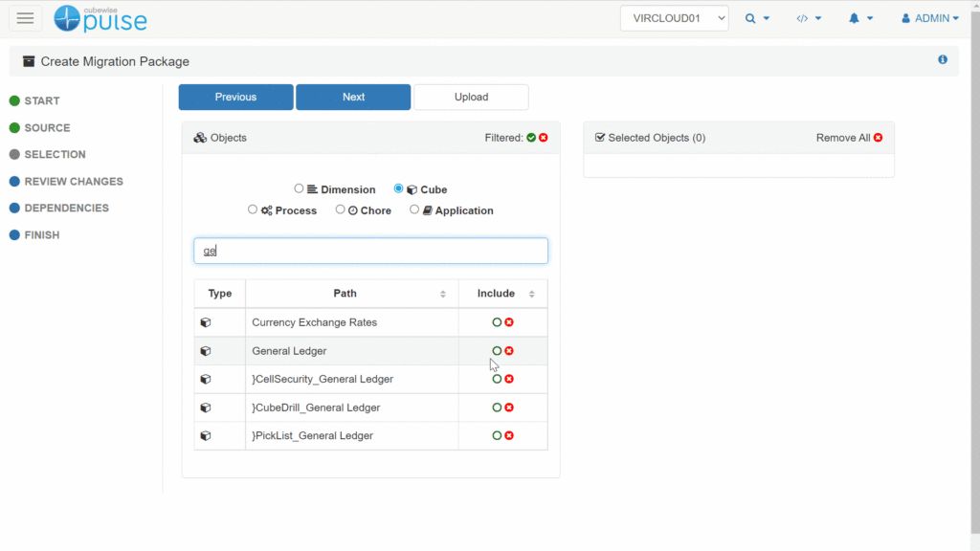980x551 pixels.
Task: Select the Process radio button
Action: (253, 209)
